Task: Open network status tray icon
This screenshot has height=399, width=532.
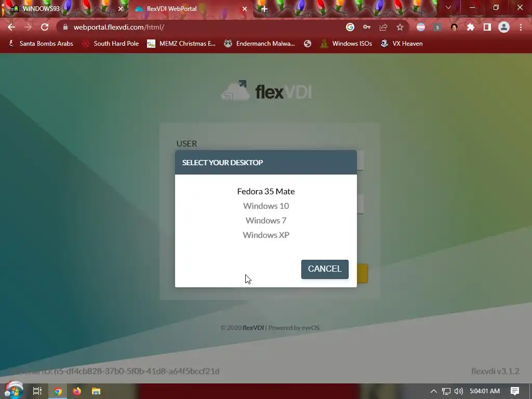Action: point(446,391)
